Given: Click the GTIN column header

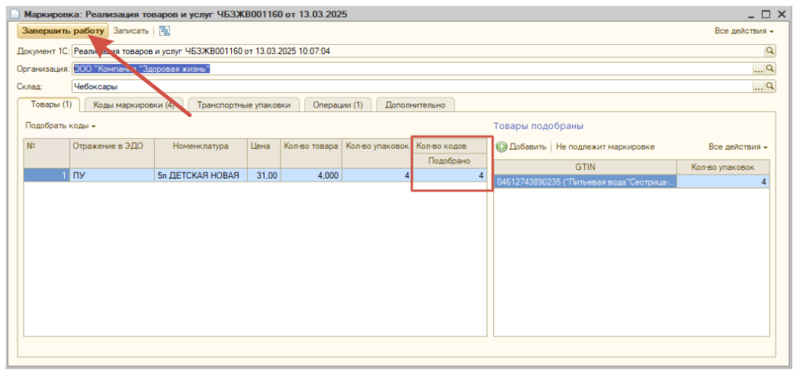Looking at the screenshot, I should click(x=585, y=167).
